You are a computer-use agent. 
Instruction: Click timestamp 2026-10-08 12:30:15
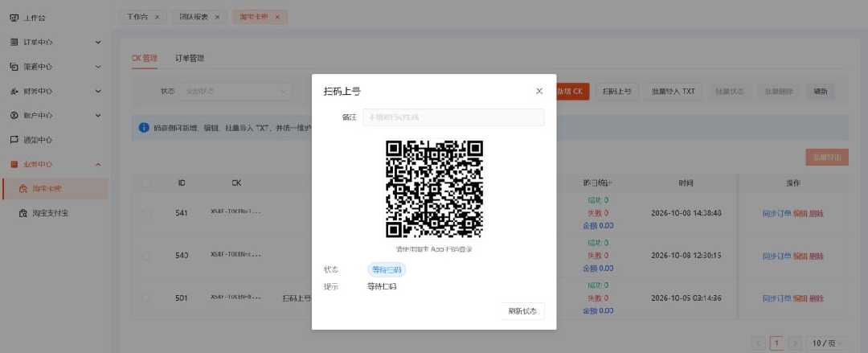[686, 256]
